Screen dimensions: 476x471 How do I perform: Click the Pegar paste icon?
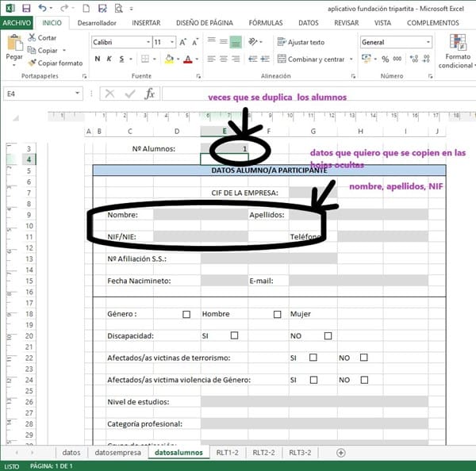click(14, 44)
